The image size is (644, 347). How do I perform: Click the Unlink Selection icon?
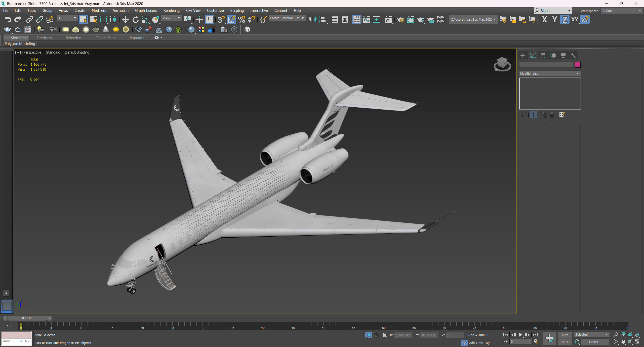point(40,19)
